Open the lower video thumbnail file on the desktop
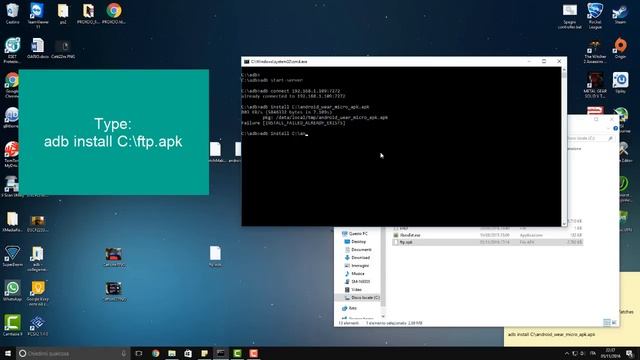This screenshot has height=360, width=640. [x=114, y=291]
